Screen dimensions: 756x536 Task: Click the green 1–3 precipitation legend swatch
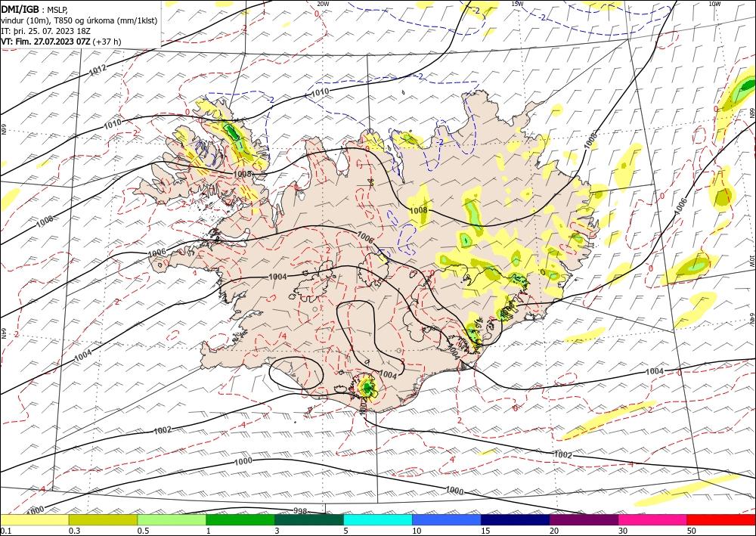(240, 519)
